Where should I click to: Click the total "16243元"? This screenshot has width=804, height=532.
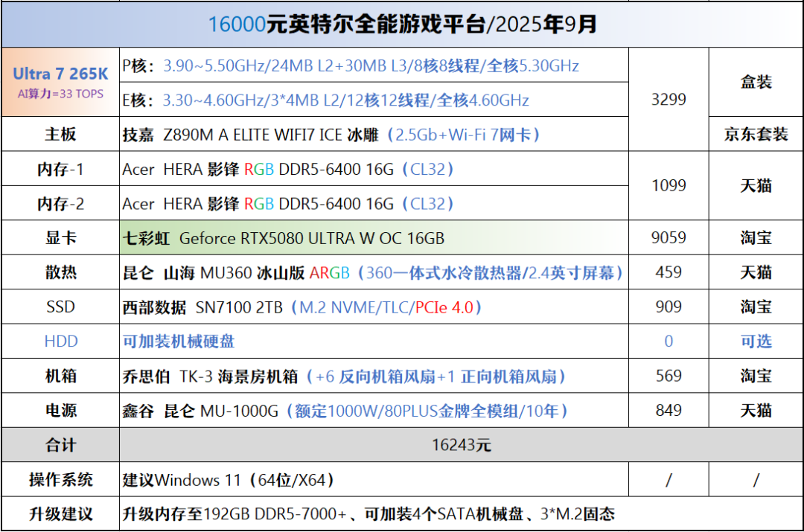[x=461, y=445]
